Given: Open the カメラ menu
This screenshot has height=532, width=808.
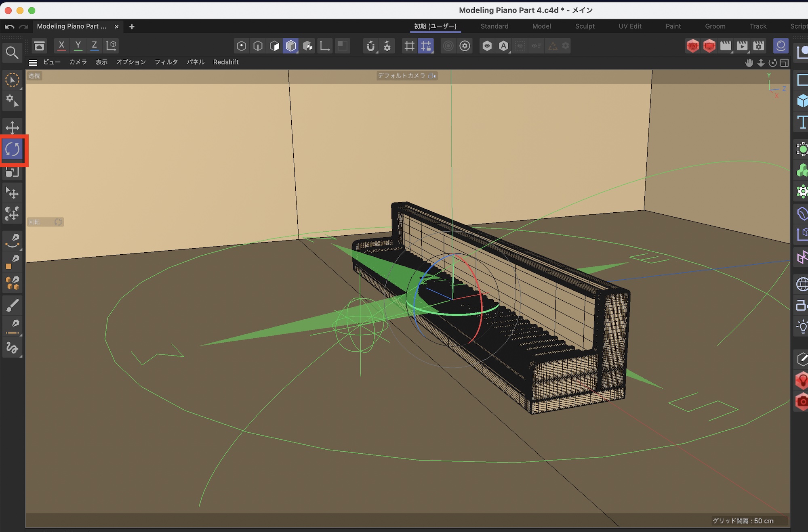Looking at the screenshot, I should (x=78, y=62).
